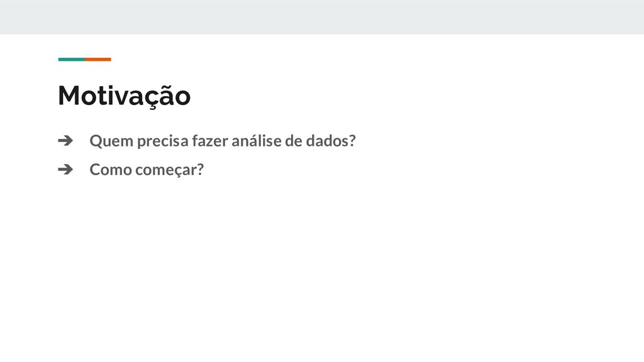Click the word "de" in first bullet

(294, 141)
